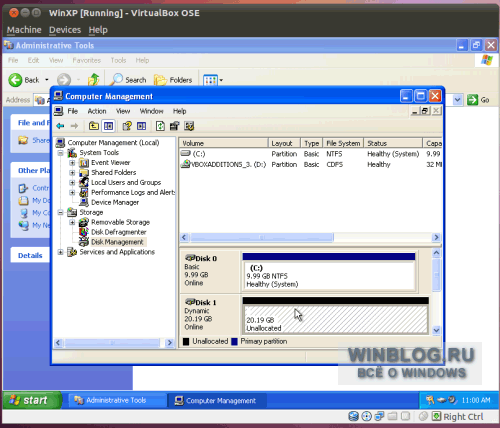Click the Disk 1 drive icon
This screenshot has height=428, width=500.
(x=190, y=302)
